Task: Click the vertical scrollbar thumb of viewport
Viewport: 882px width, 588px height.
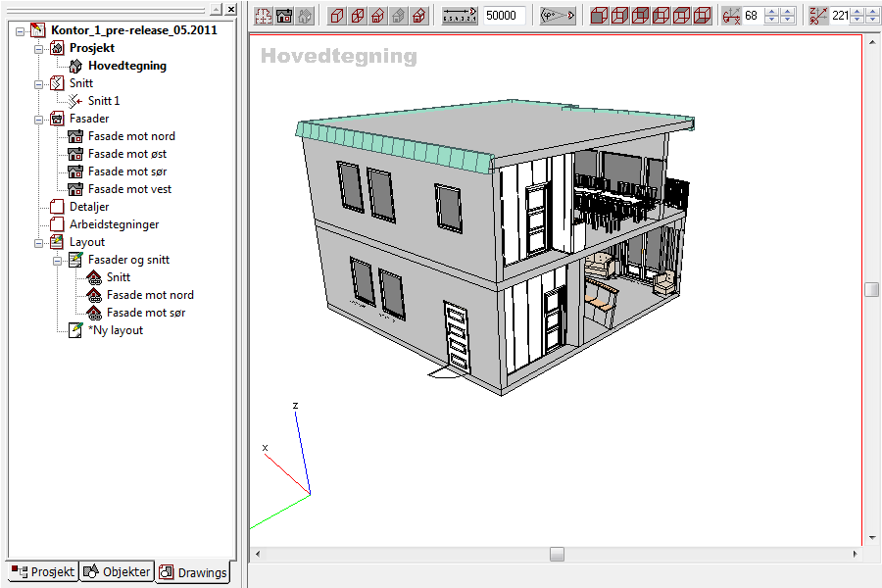Action: coord(871,289)
